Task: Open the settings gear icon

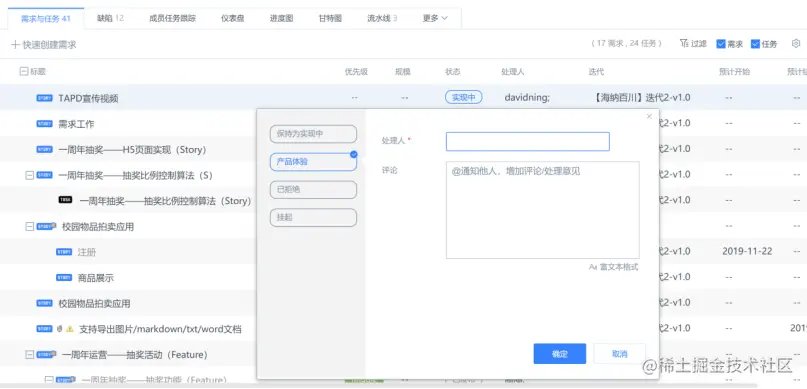Action: (795, 44)
